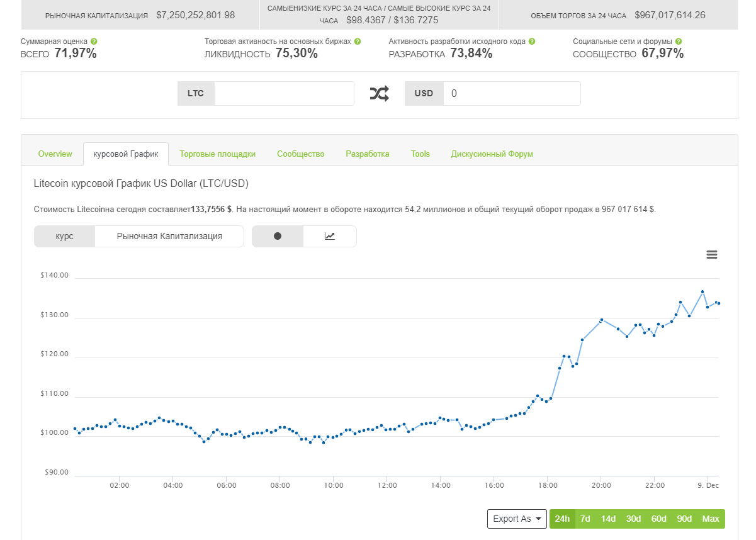Click the ЛИКВИДНОСТЬ 75,30% score
The width and height of the screenshot is (756, 540).
(x=261, y=54)
